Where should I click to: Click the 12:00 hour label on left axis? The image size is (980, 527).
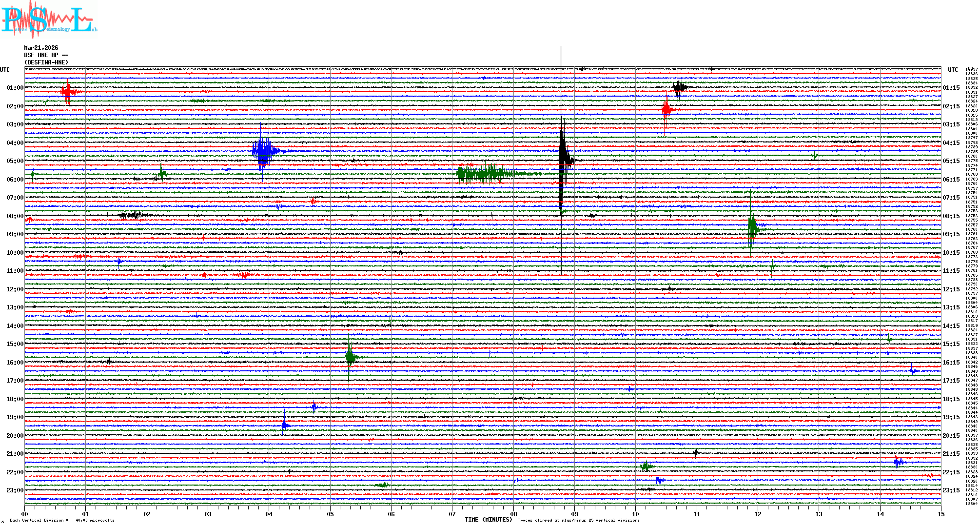15,289
